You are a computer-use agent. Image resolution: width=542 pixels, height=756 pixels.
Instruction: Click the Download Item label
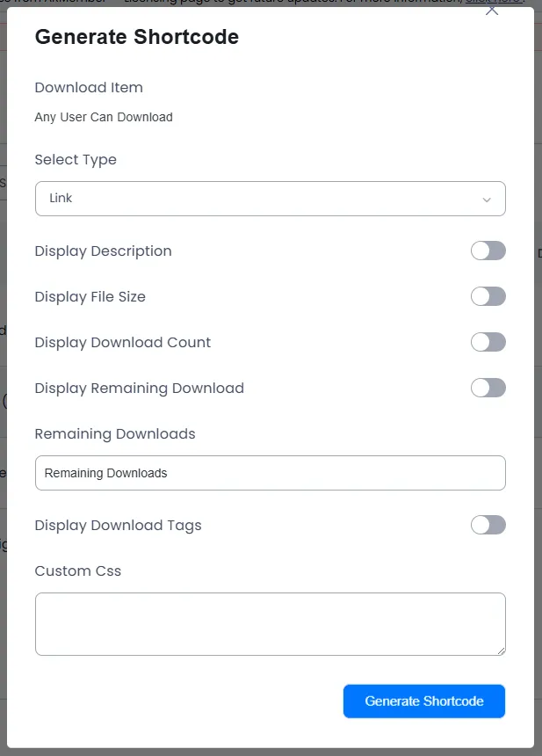(89, 88)
